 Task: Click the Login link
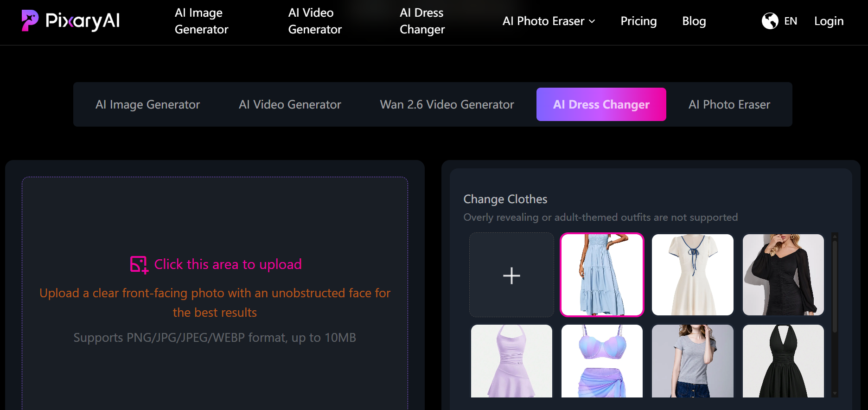829,21
